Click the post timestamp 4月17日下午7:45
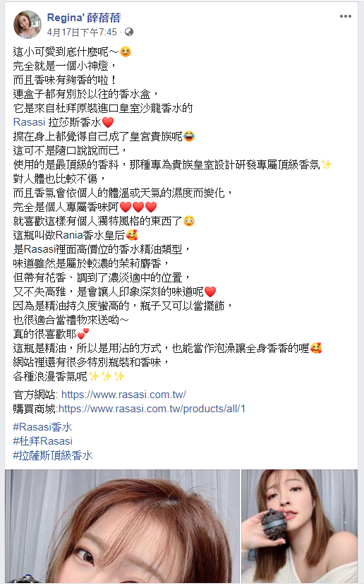The height and width of the screenshot is (588, 364). (x=82, y=32)
